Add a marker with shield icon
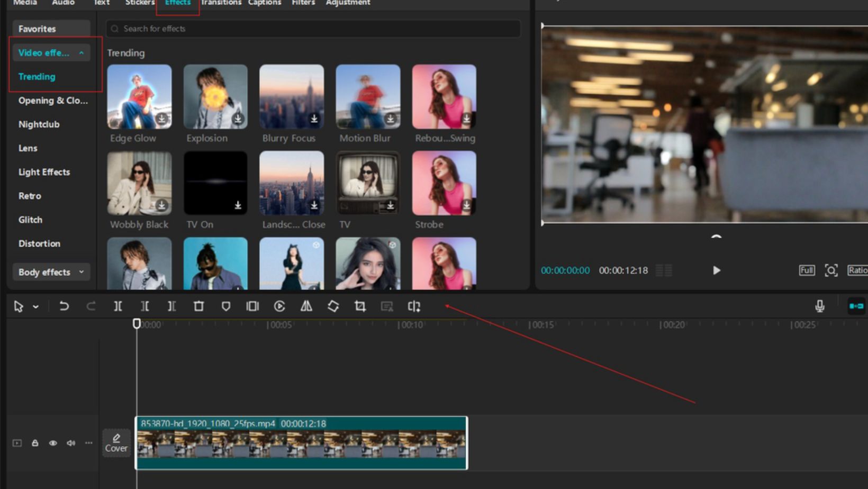 (226, 306)
